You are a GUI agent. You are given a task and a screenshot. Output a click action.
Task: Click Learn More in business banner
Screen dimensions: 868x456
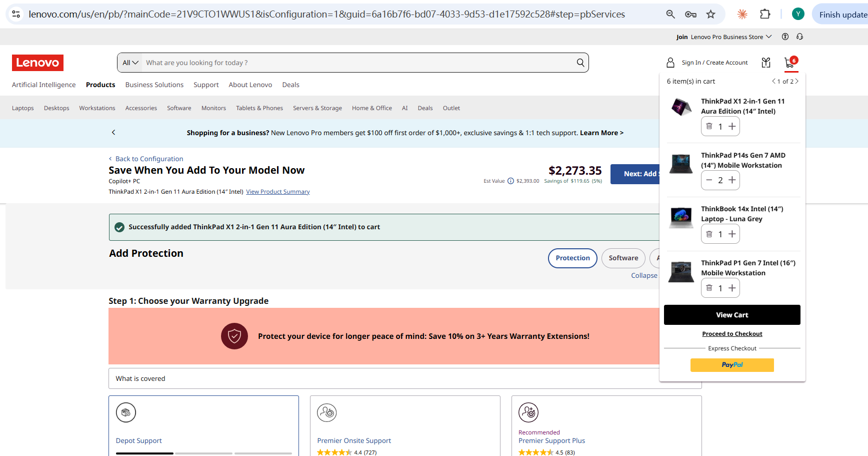[601, 133]
